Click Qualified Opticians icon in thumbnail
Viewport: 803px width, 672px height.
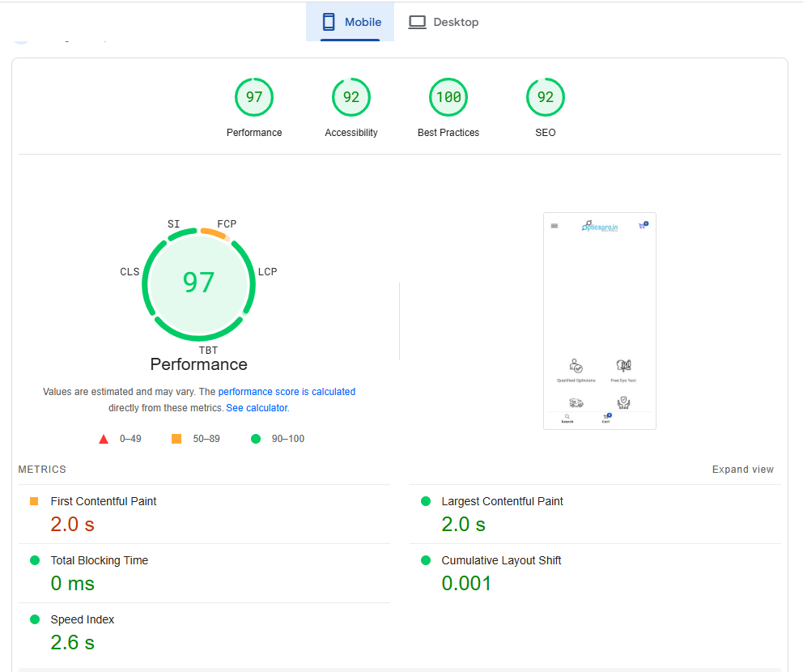point(576,366)
